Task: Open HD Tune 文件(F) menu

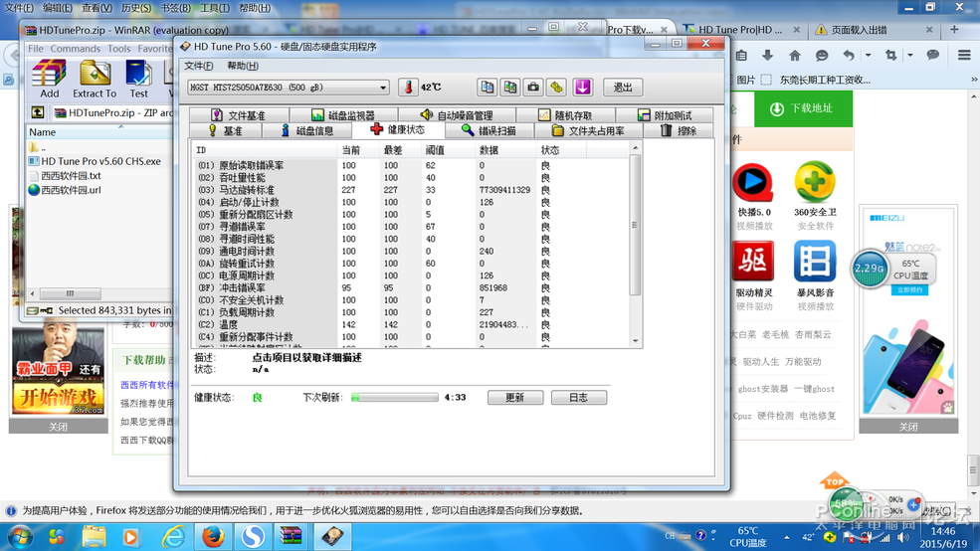Action: point(198,66)
